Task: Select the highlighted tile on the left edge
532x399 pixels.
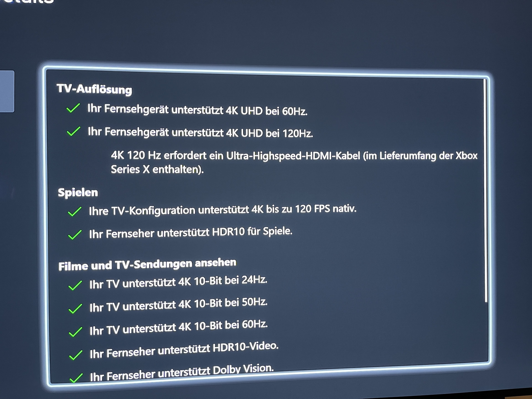Action: [7, 91]
